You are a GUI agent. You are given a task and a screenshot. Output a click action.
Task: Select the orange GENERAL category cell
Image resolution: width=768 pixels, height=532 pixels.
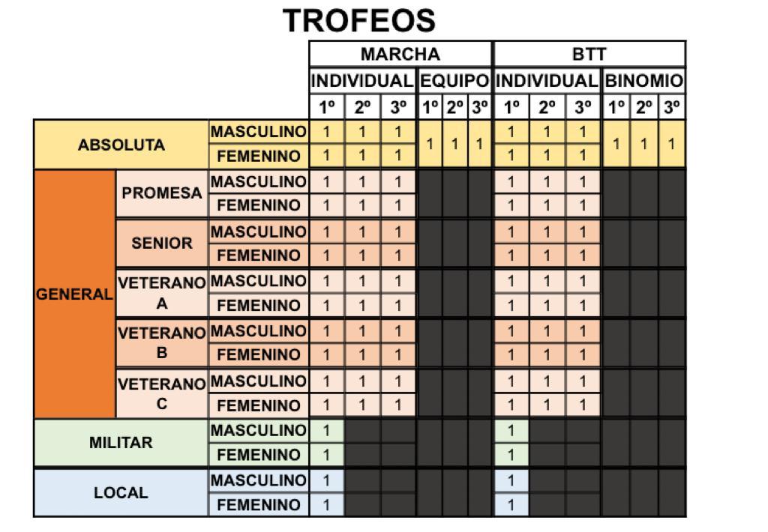[74, 294]
